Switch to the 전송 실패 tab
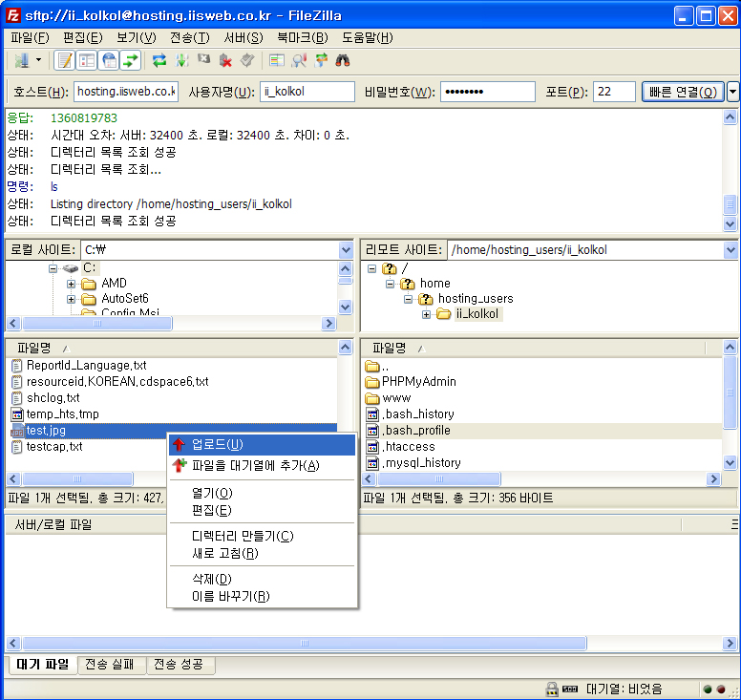The image size is (741, 700). pos(110,665)
